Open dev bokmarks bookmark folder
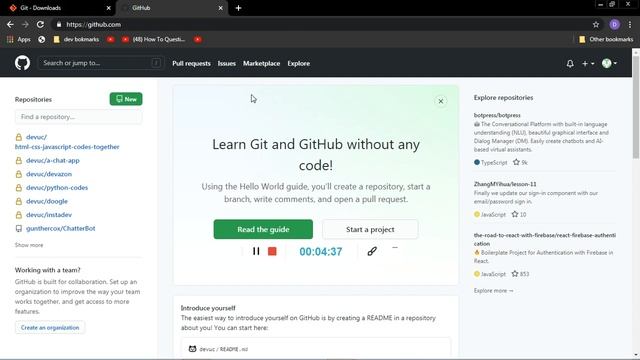 (x=76, y=39)
